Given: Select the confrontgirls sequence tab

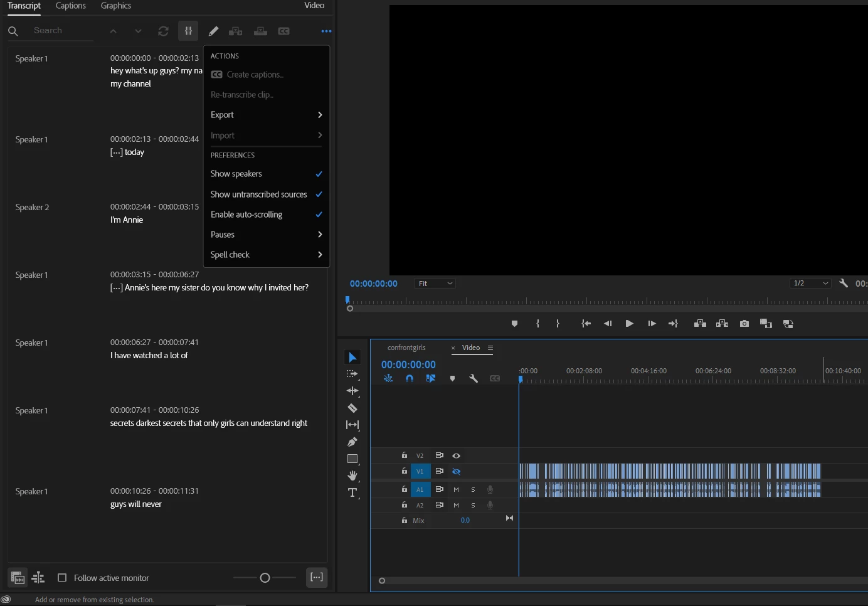Looking at the screenshot, I should tap(406, 348).
